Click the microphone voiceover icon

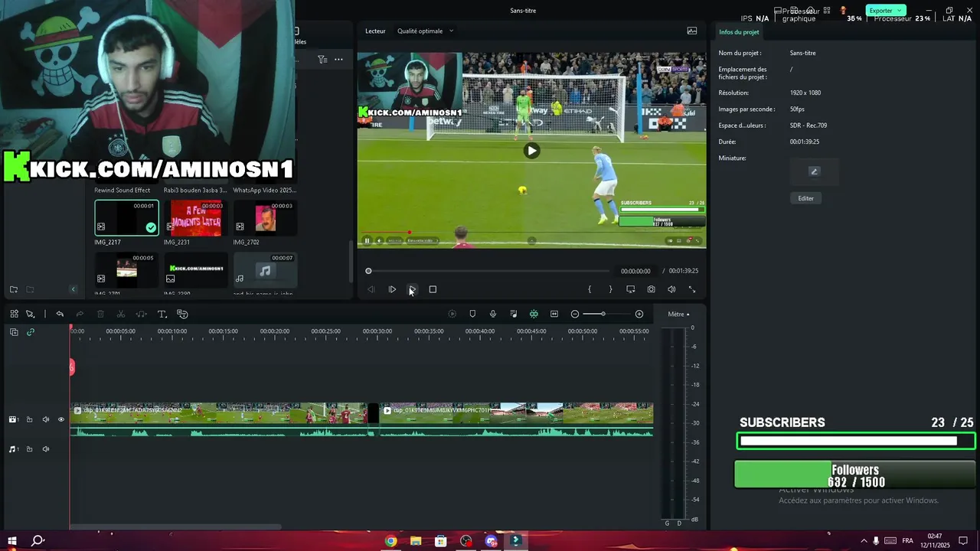pyautogui.click(x=493, y=314)
